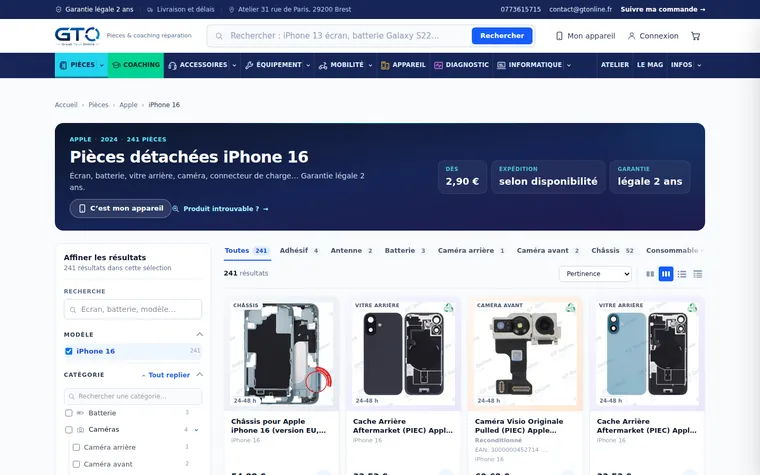
Task: Click magnifier icon in main search bar
Action: pyautogui.click(x=219, y=36)
